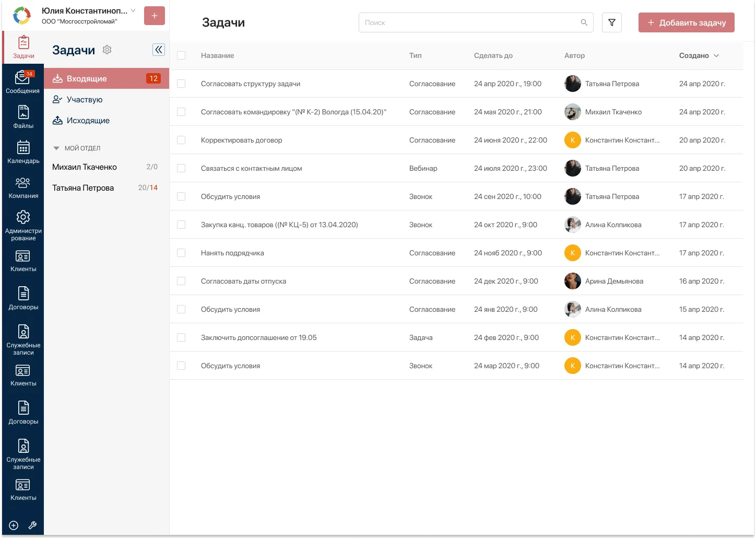Click author name Арина Демьянова

[x=614, y=281]
